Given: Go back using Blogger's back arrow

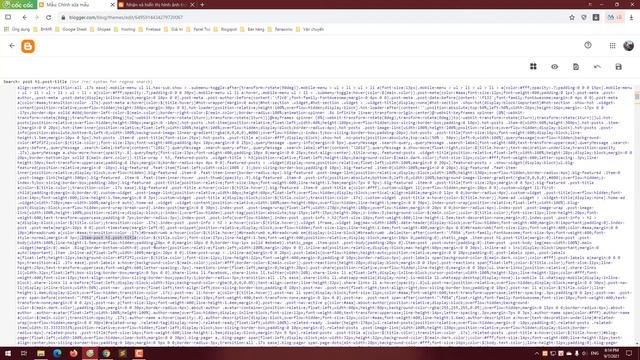Looking at the screenshot, I should (12, 46).
